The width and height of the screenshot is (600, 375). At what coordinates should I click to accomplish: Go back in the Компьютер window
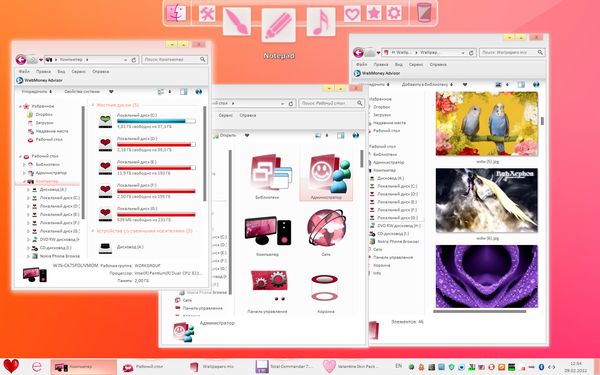click(21, 59)
